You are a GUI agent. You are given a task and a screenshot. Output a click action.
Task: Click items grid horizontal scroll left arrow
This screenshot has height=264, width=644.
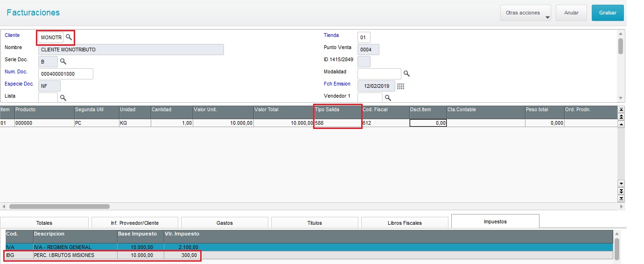[4, 206]
